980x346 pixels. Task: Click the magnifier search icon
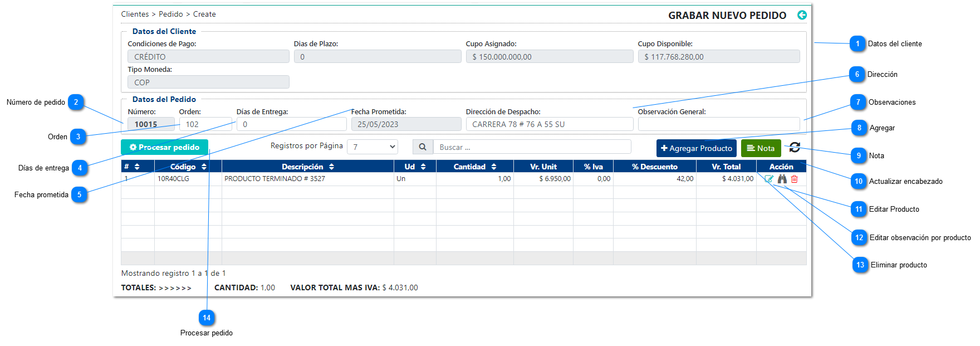423,147
